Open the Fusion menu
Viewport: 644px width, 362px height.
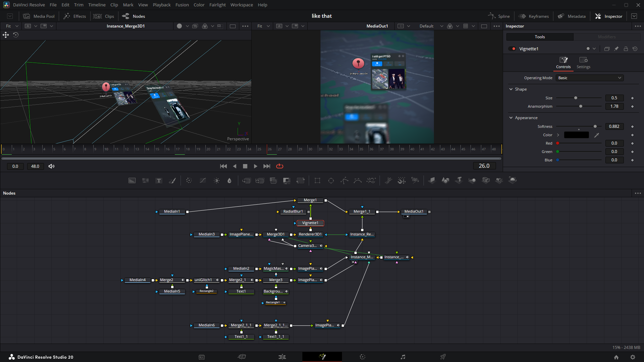click(182, 5)
